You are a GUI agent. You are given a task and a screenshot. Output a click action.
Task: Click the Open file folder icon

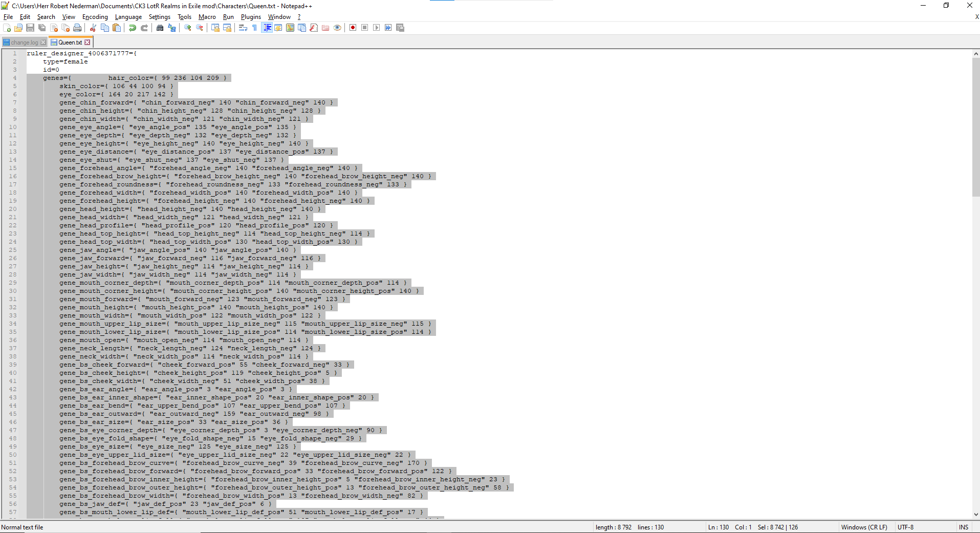click(18, 28)
